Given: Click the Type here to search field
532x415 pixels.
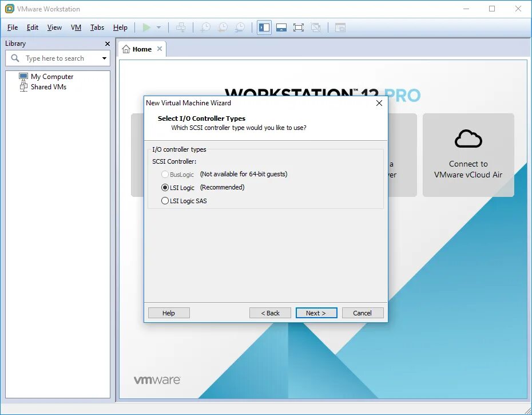Looking at the screenshot, I should point(58,58).
